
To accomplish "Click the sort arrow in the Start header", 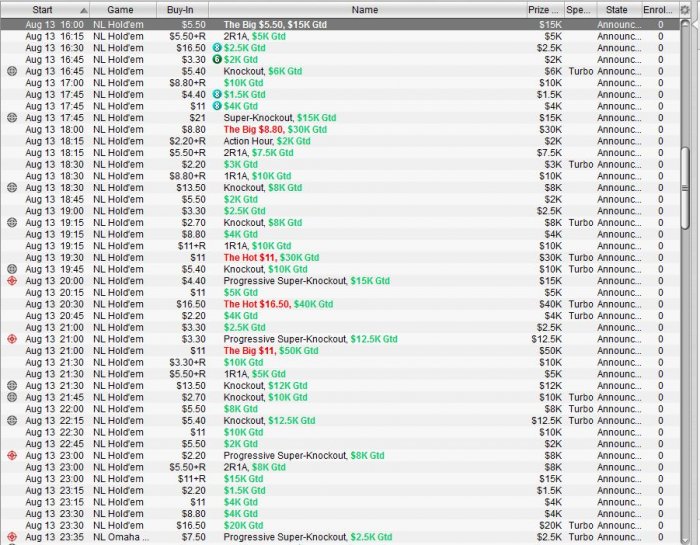I will click(83, 10).
